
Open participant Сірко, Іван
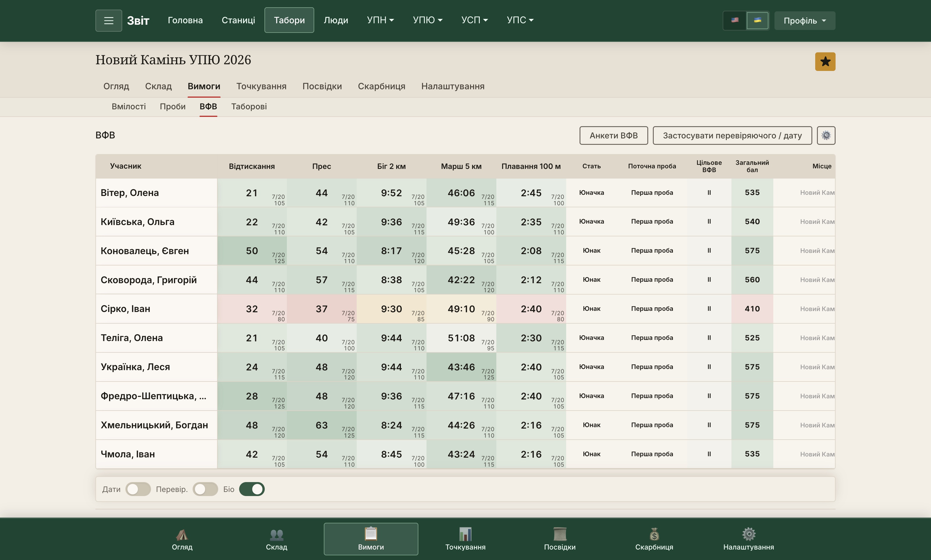point(125,309)
